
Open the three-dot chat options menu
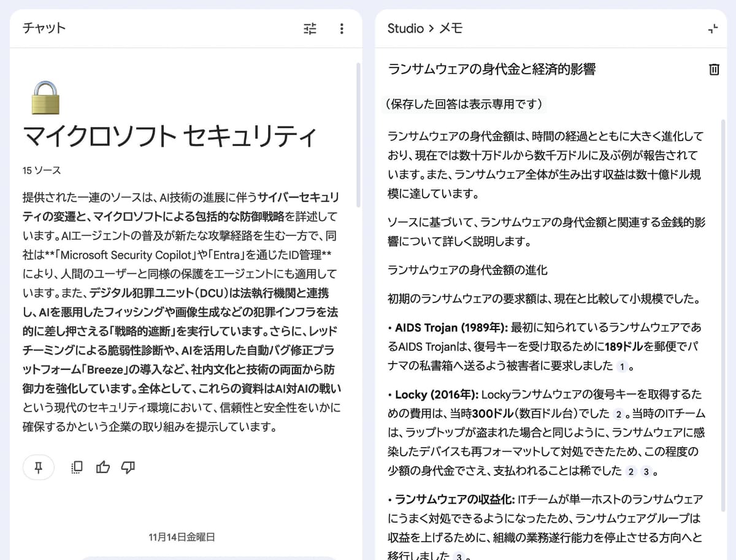(x=342, y=28)
